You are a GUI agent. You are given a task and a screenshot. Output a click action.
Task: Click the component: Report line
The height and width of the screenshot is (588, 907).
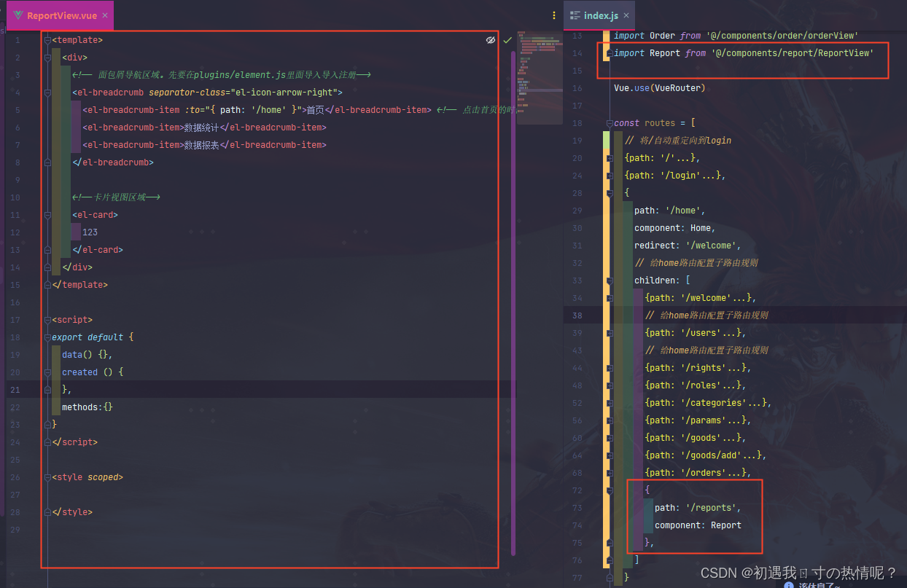coord(698,525)
